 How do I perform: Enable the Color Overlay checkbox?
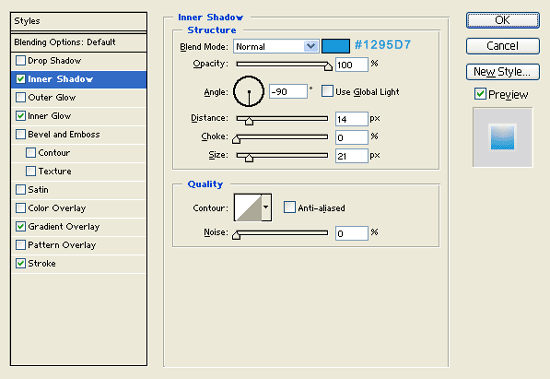tap(21, 208)
